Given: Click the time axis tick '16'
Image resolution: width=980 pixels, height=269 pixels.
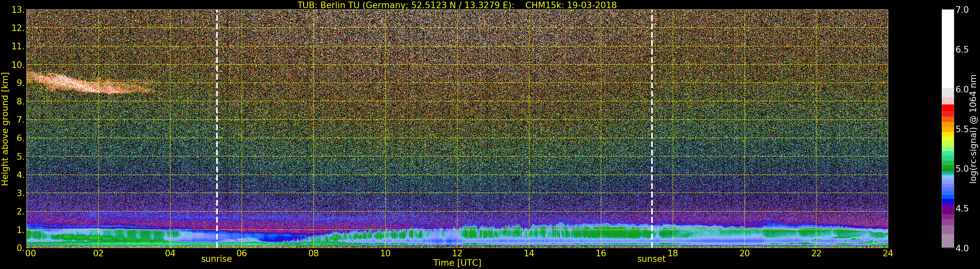Looking at the screenshot, I should pos(601,253).
